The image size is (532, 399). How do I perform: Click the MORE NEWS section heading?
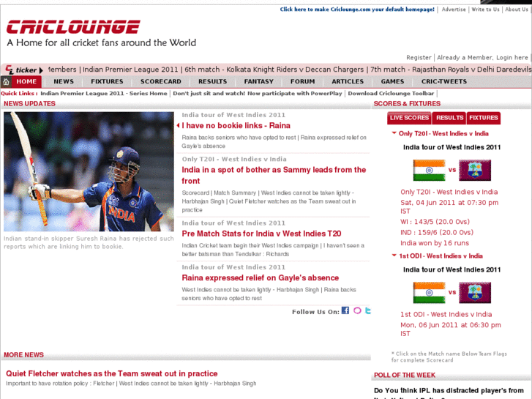point(23,355)
